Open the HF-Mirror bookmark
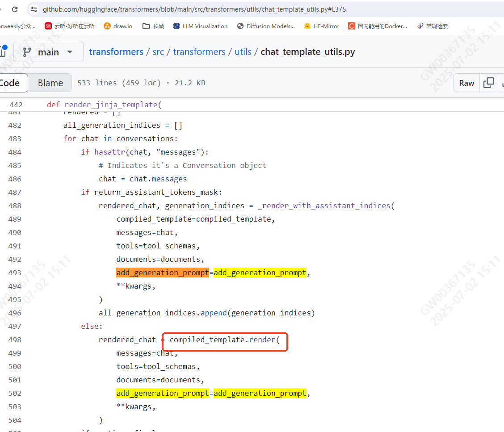This screenshot has height=432, width=504. coord(322,26)
